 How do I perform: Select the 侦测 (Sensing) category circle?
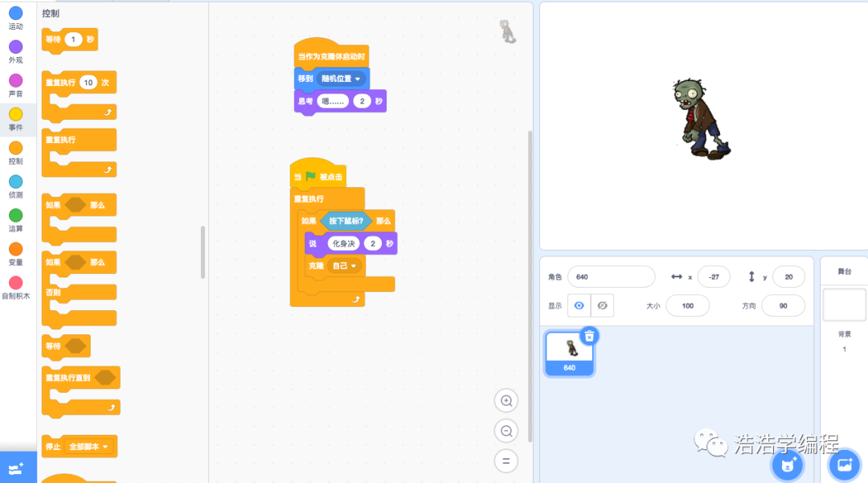[15, 182]
